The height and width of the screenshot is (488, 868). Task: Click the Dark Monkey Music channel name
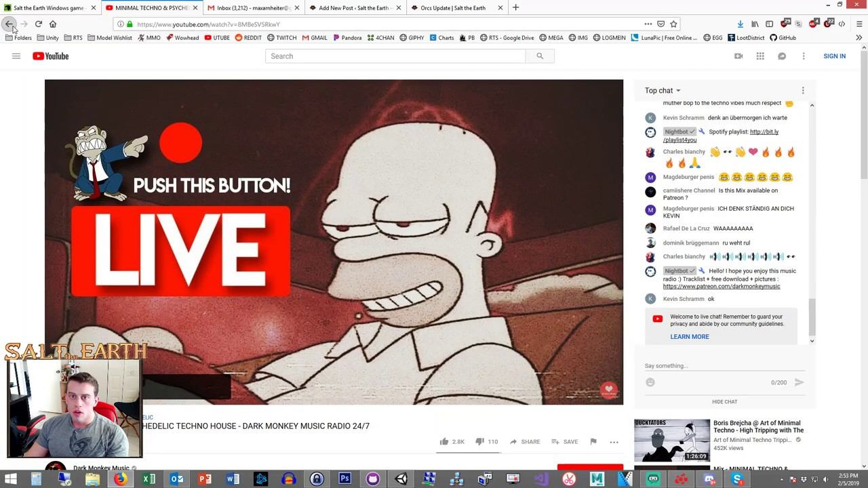point(101,468)
